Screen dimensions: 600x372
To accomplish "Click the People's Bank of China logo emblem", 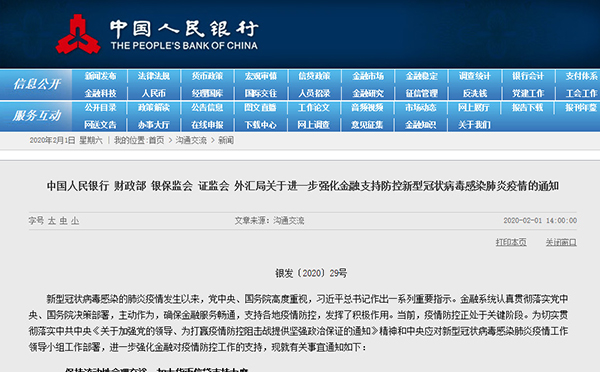I will click(78, 34).
